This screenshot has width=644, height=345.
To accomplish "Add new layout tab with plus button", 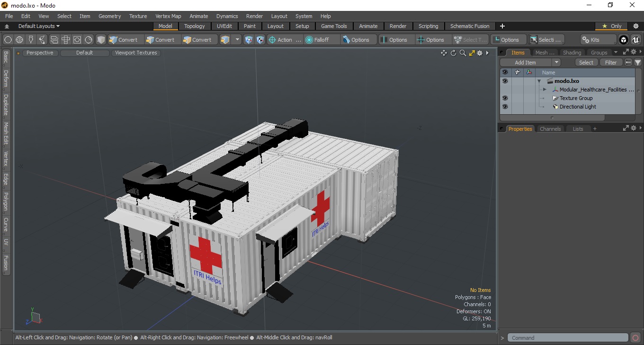I will (502, 26).
